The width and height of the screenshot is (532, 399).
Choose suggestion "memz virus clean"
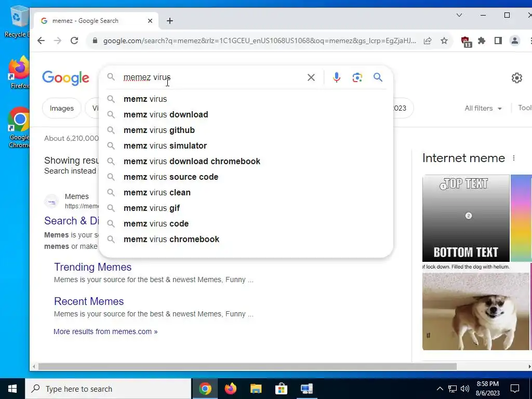[246, 193]
